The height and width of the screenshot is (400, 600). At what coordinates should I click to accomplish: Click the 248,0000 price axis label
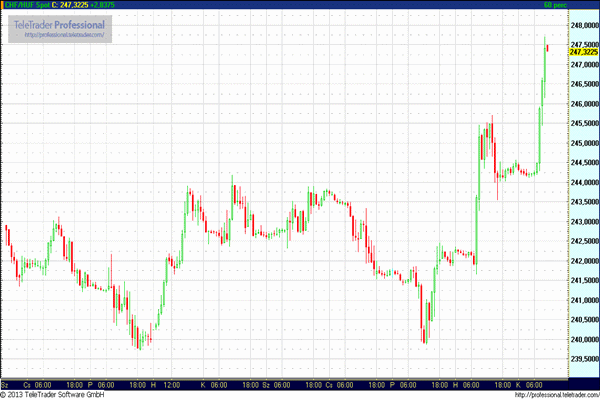583,25
